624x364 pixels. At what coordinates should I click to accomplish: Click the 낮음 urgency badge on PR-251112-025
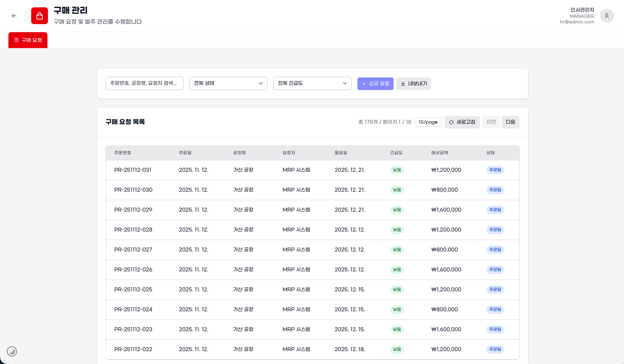397,289
